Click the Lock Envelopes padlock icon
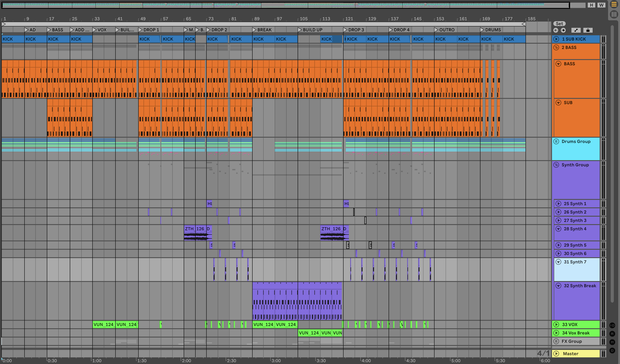This screenshot has width=620, height=364. [x=588, y=30]
